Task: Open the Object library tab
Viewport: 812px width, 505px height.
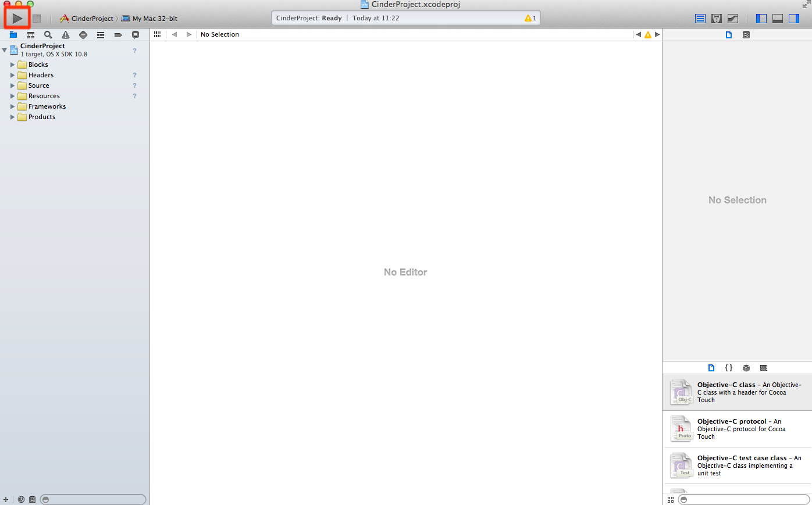Action: [x=746, y=368]
